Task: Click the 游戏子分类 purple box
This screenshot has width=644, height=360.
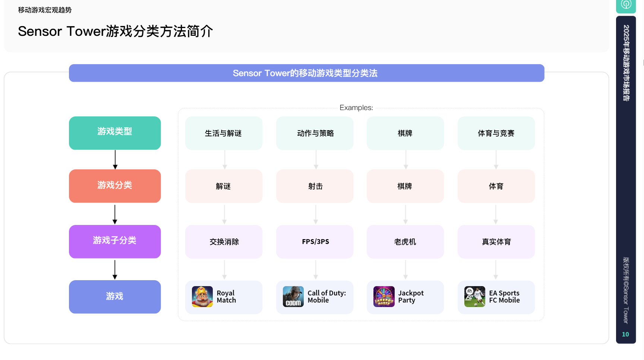Action: click(x=115, y=241)
